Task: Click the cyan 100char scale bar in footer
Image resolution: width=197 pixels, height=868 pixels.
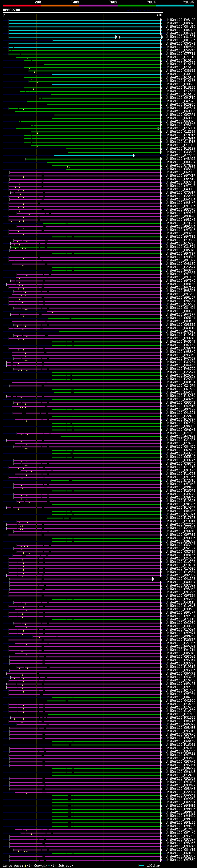Action: [141, 866]
